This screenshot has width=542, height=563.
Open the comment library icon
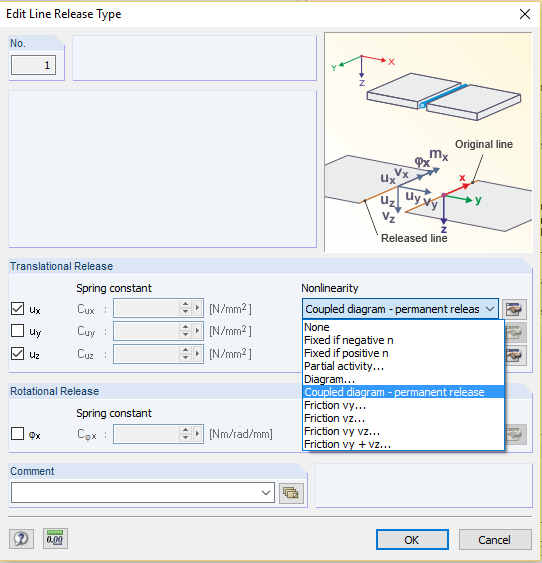pyautogui.click(x=291, y=493)
